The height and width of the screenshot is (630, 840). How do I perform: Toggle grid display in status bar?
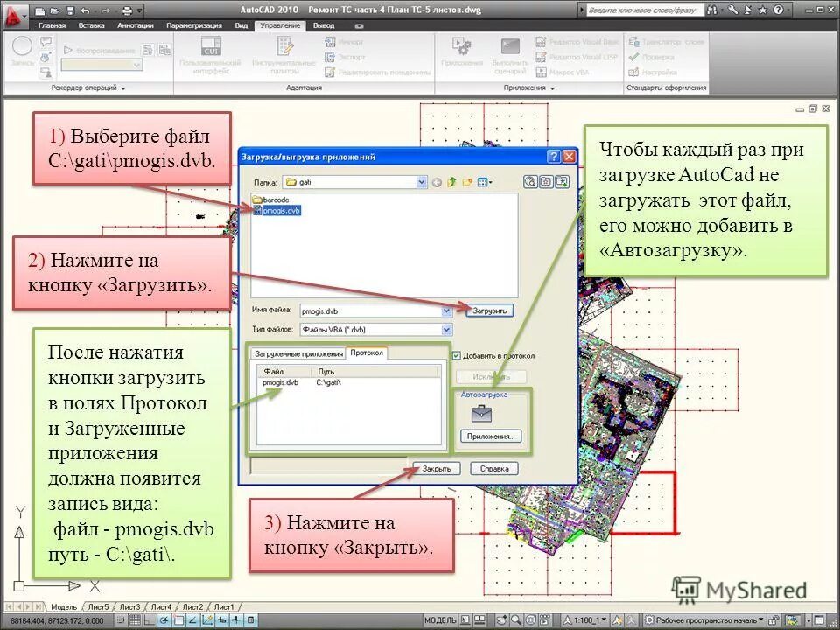tap(136, 620)
